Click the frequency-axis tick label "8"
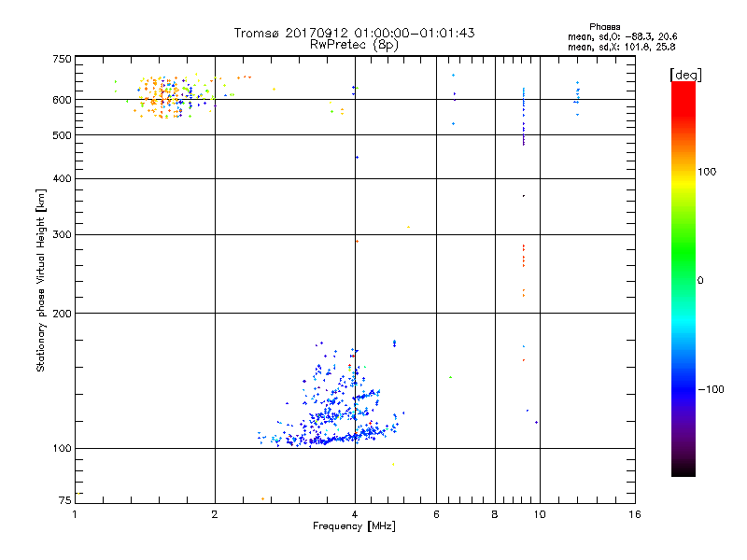This screenshot has height=560, width=747. pos(495,514)
